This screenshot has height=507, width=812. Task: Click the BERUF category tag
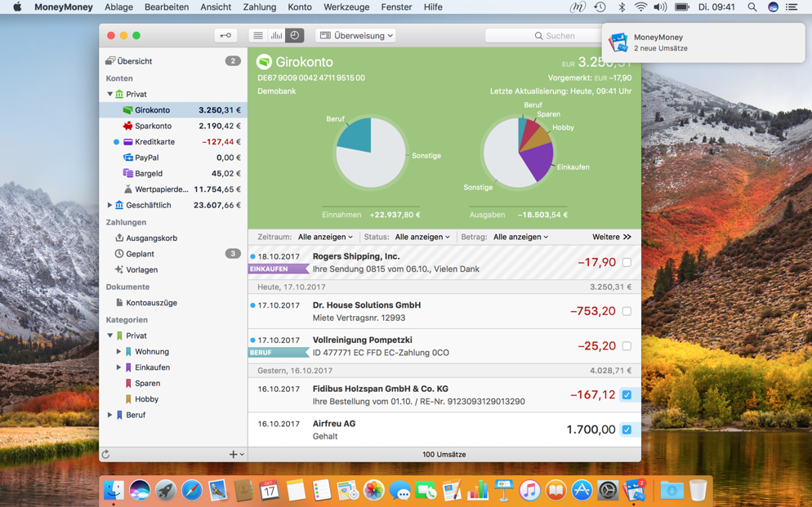click(279, 353)
